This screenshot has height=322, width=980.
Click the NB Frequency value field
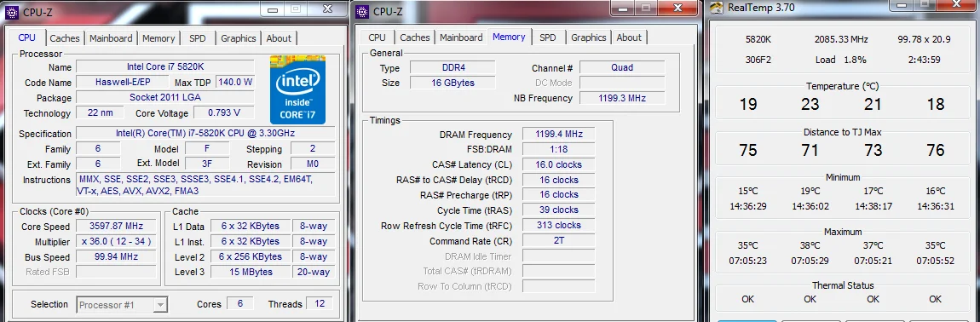(x=622, y=98)
